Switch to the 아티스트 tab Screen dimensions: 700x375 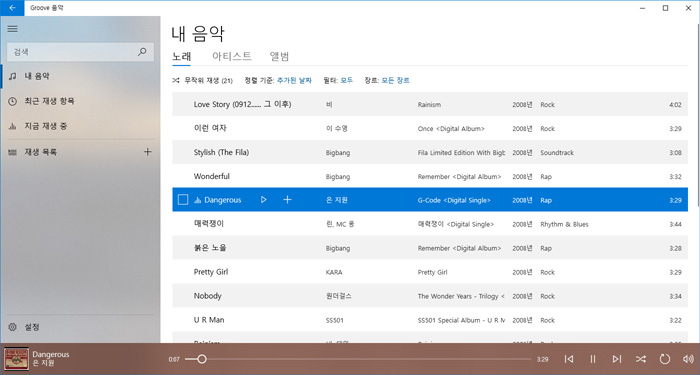[232, 56]
